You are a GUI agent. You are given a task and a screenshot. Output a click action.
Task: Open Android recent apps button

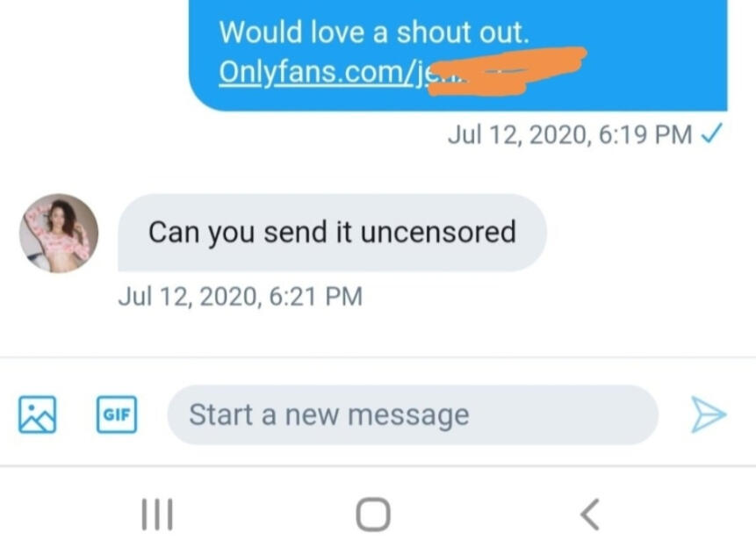point(157,515)
